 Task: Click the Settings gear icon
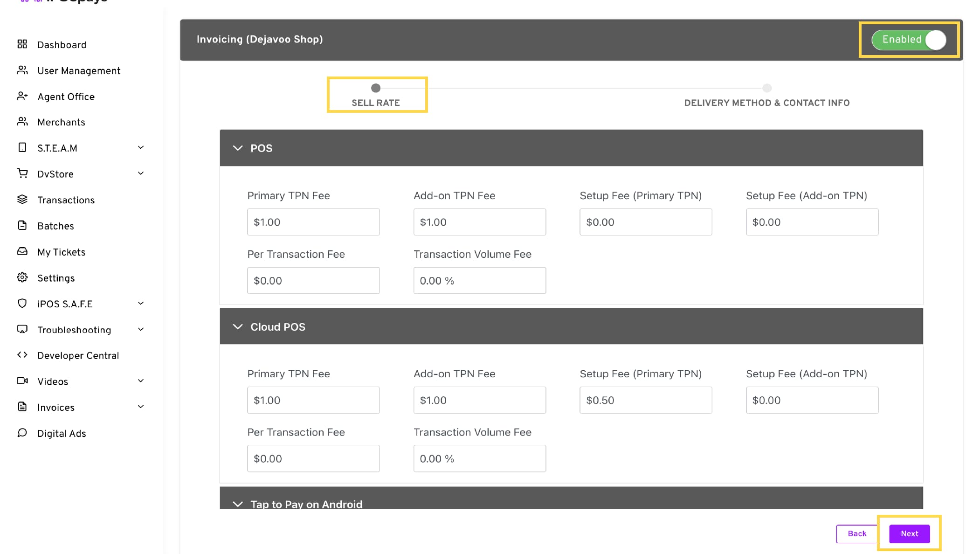[x=22, y=277]
